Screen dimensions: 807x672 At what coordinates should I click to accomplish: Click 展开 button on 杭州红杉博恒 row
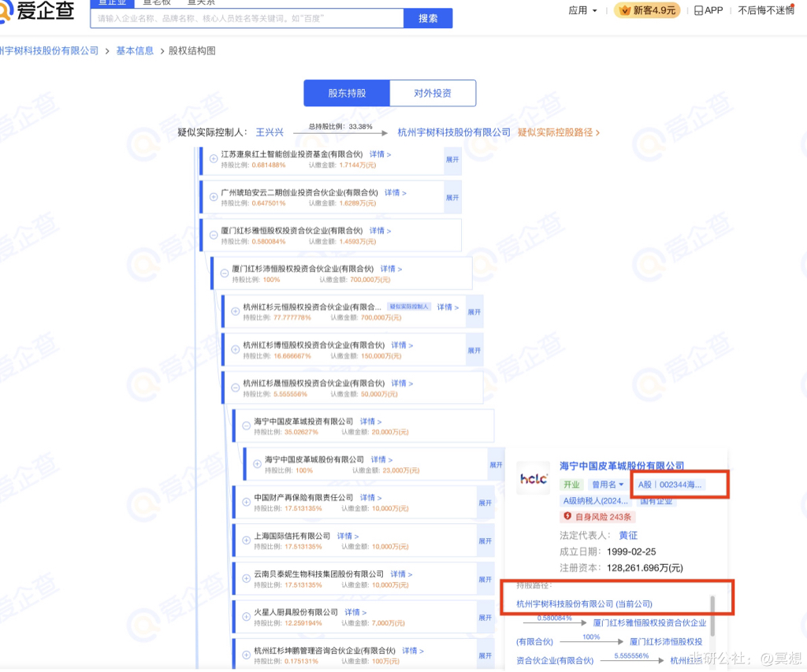coord(474,351)
